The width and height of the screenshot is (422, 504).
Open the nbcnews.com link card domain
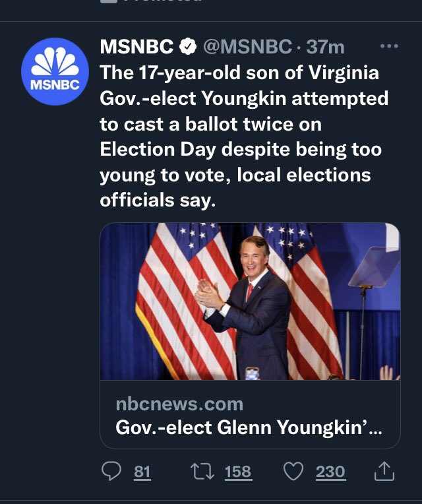(179, 404)
